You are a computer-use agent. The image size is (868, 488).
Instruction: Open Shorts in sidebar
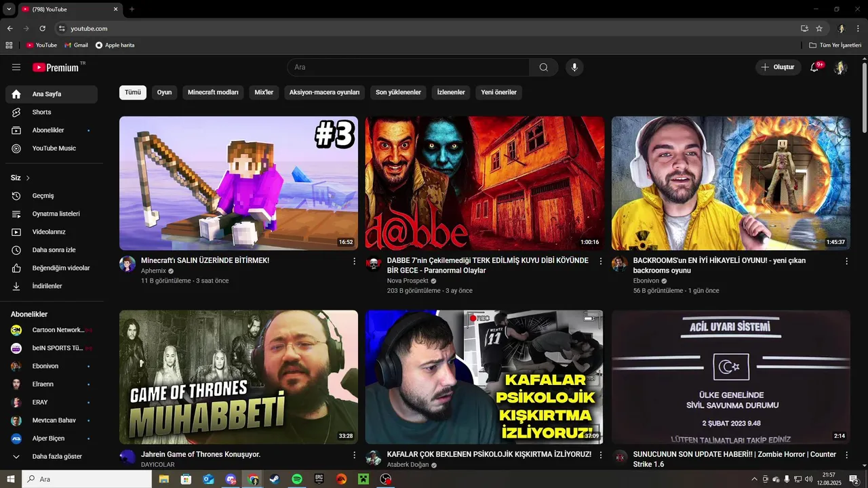pyautogui.click(x=52, y=113)
